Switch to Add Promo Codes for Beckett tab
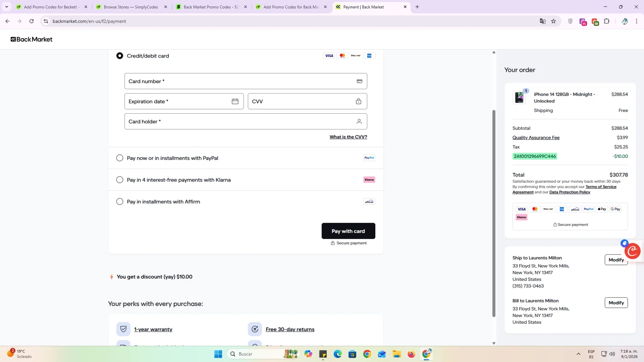Image resolution: width=644 pixels, height=362 pixels. (x=52, y=7)
